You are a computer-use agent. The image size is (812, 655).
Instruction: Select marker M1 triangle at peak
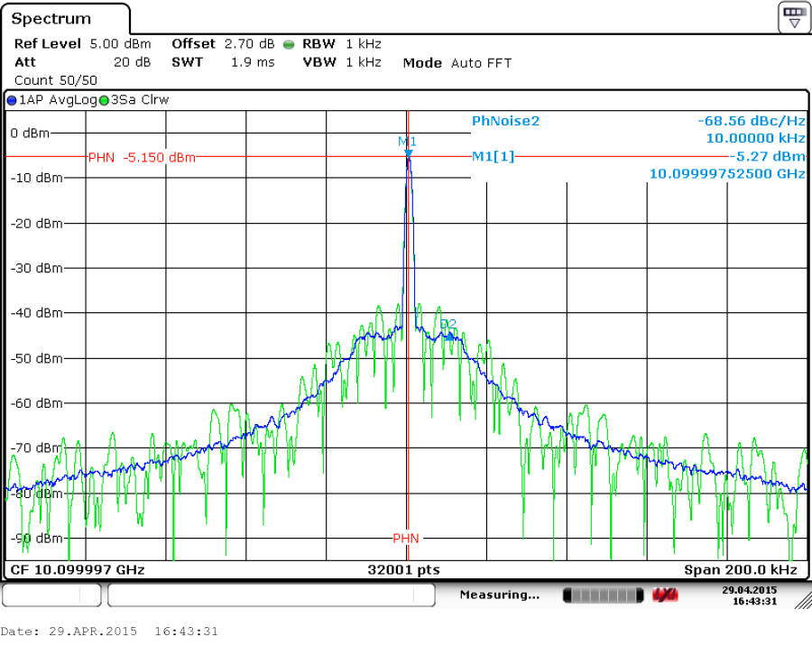408,153
